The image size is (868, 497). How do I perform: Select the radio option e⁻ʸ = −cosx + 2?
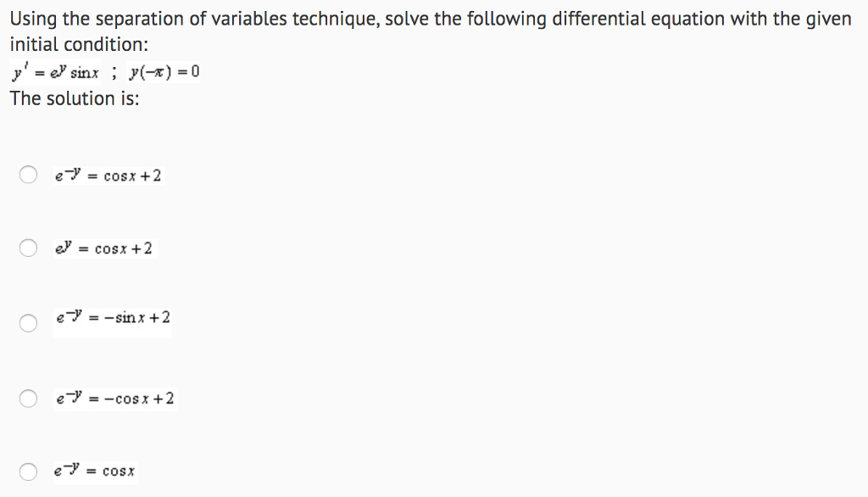(x=29, y=399)
